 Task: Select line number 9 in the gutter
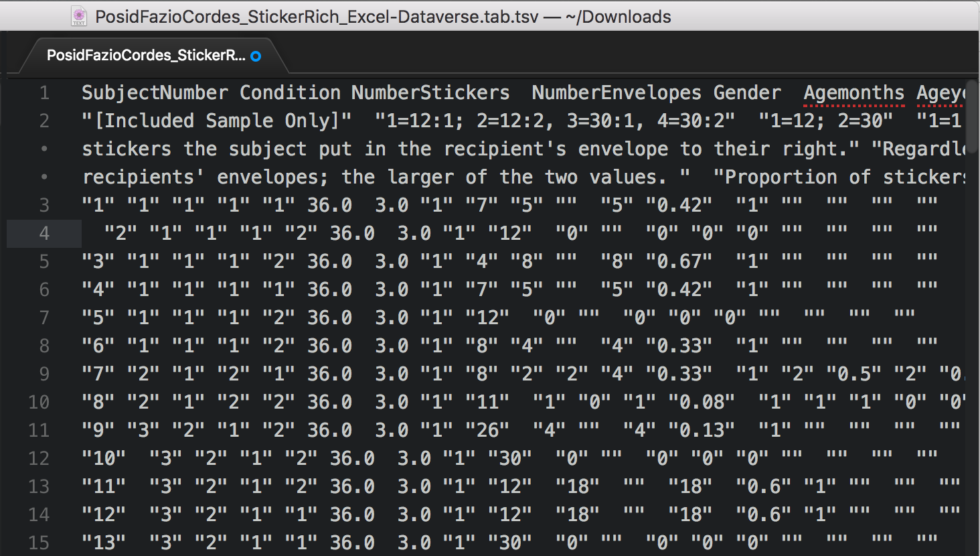pos(44,373)
